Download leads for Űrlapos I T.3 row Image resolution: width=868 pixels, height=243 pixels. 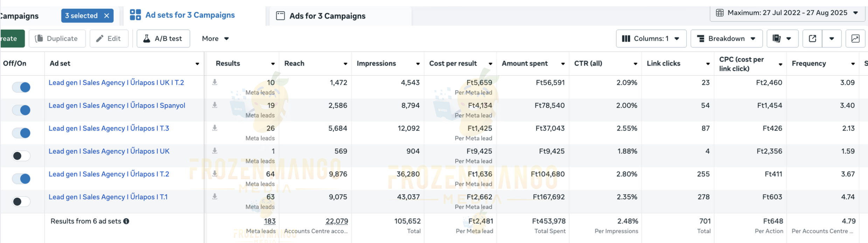[x=215, y=128]
